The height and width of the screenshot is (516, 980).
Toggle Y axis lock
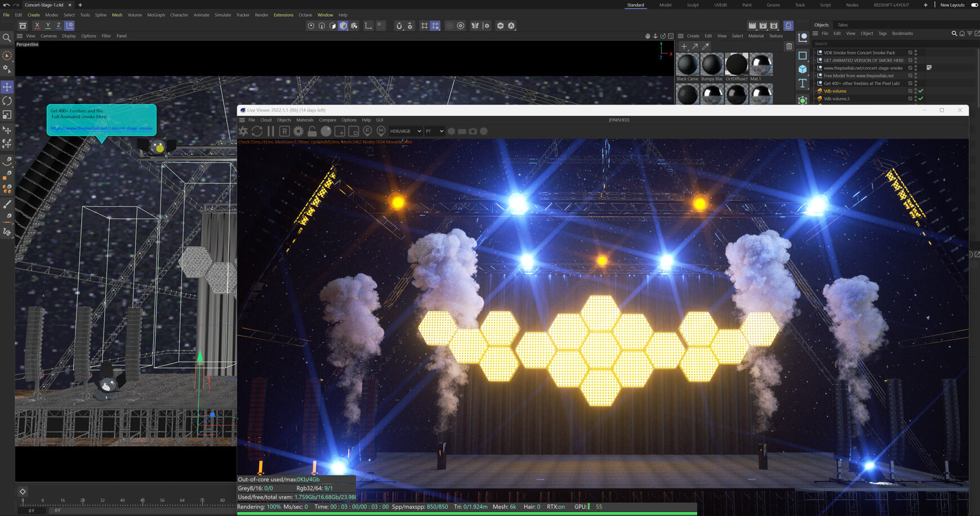pos(48,25)
